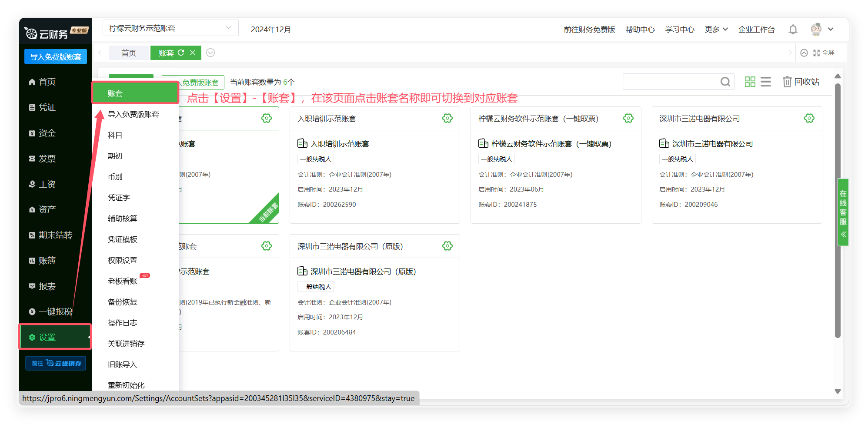The width and height of the screenshot is (868, 424).
Task: Switch to the 首页 tab
Action: coord(129,53)
